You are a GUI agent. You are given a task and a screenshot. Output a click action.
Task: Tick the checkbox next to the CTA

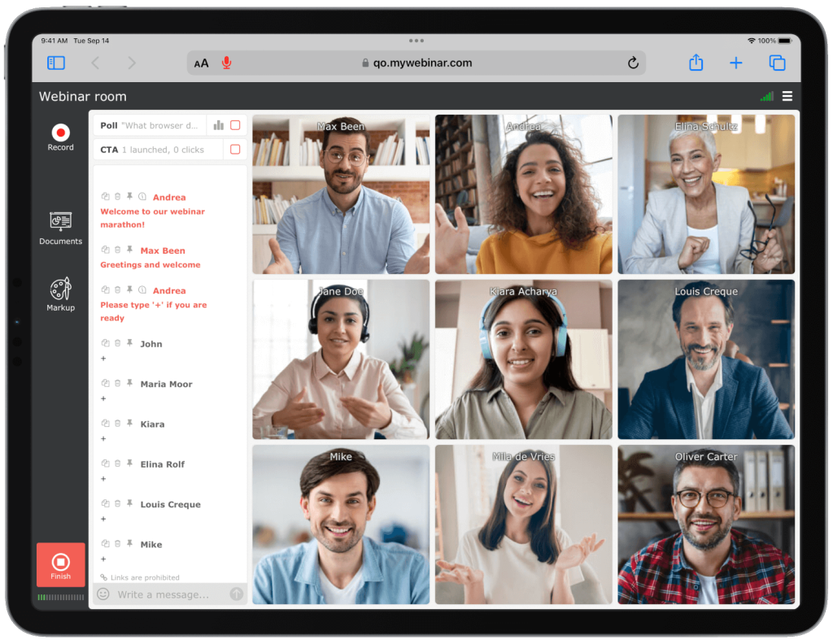[236, 149]
